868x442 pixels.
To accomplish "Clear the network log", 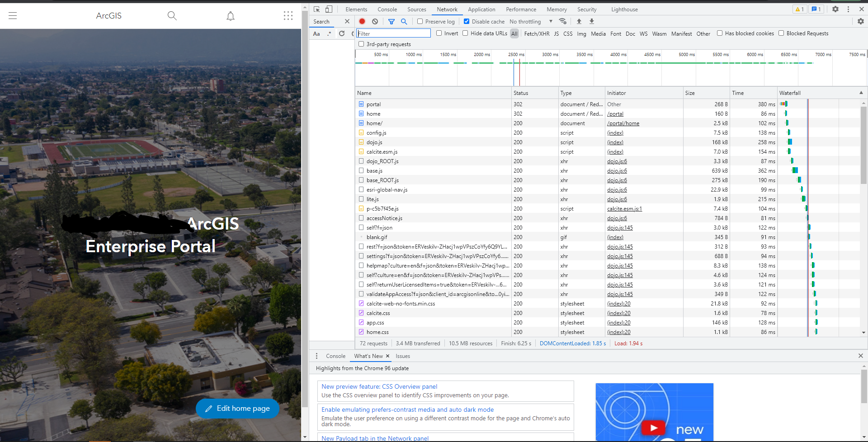I will coord(375,21).
